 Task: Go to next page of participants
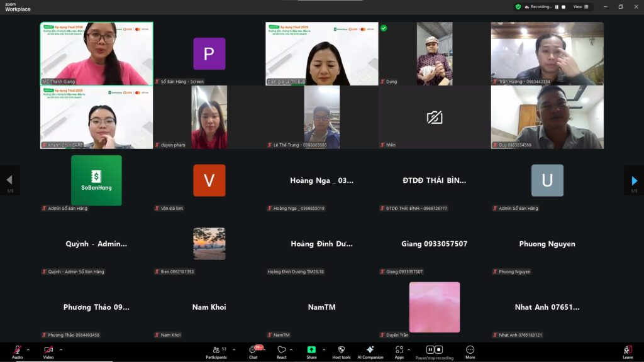click(x=634, y=181)
